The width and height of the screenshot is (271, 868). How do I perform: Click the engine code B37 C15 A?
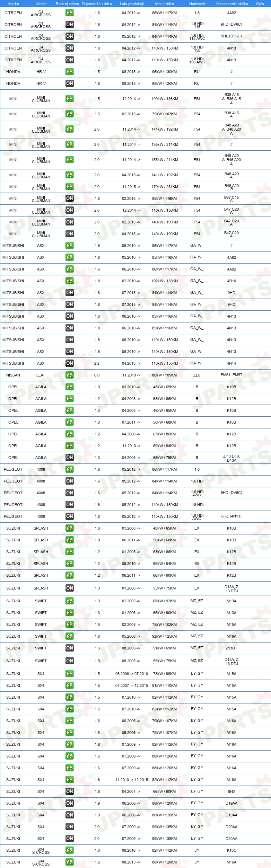tap(231, 199)
